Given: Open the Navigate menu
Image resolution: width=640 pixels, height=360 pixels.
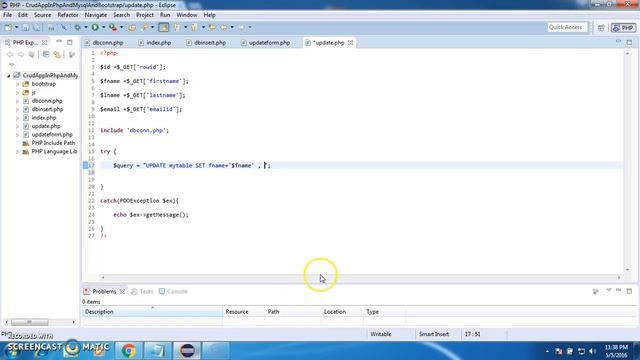Looking at the screenshot, I should 96,15.
